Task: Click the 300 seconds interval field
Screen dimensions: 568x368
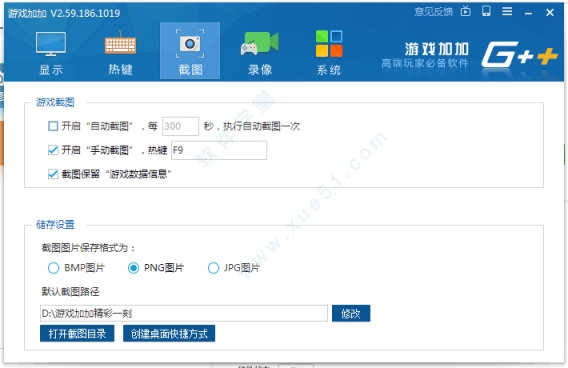Action: coord(180,126)
